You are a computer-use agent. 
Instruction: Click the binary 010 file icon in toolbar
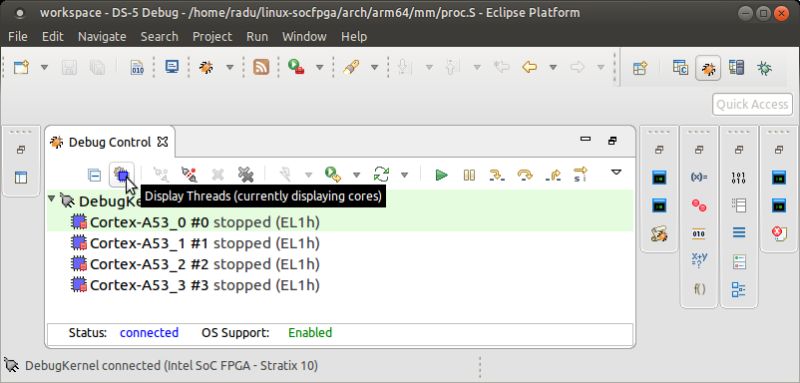[137, 67]
